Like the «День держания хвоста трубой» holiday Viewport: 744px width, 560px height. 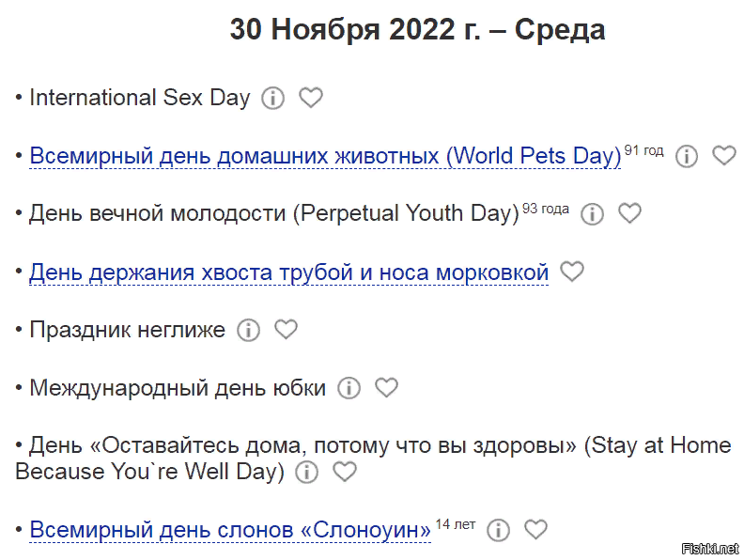click(x=572, y=272)
